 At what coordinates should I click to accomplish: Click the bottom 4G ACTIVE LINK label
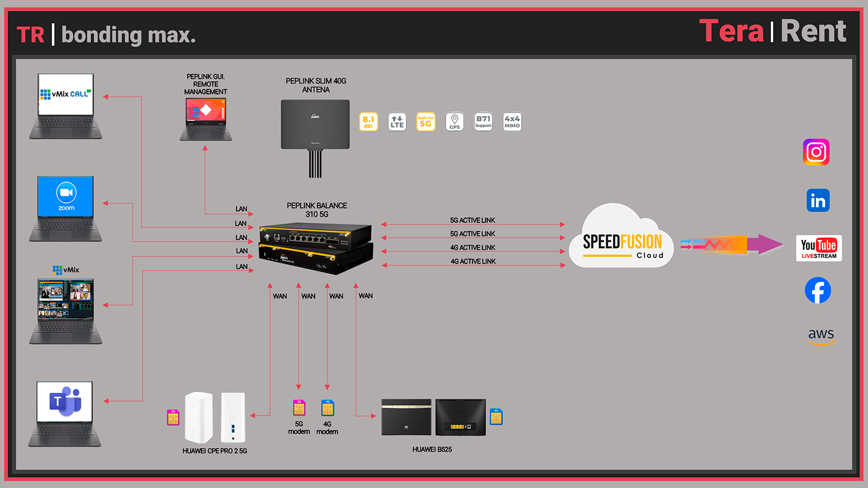click(x=473, y=261)
